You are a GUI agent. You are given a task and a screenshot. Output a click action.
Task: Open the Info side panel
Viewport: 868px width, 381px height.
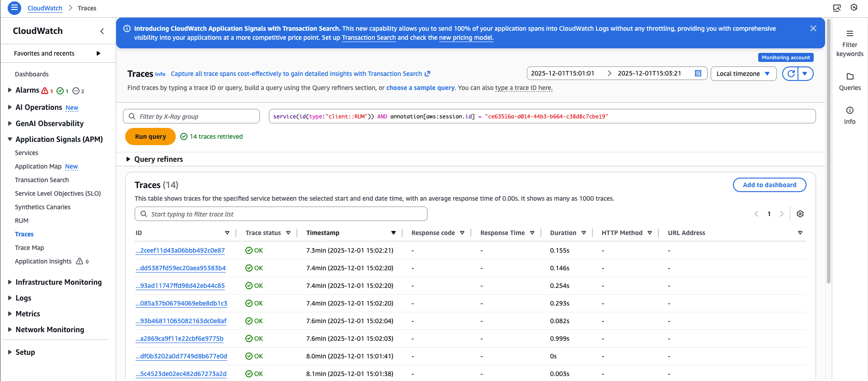pyautogui.click(x=849, y=116)
